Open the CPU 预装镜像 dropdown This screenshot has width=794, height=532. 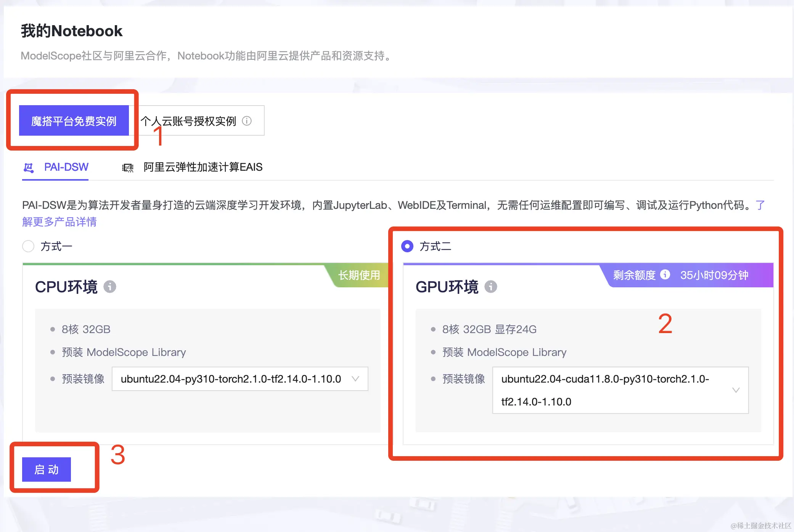240,379
